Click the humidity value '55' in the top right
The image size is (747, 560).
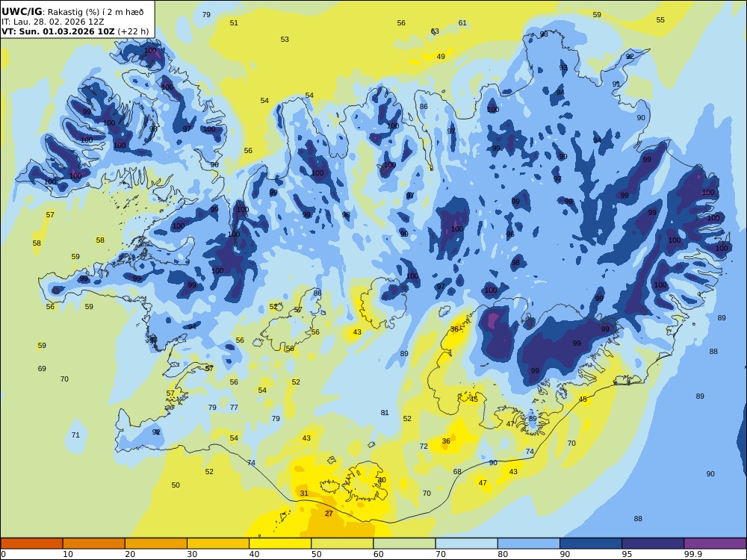coord(660,20)
